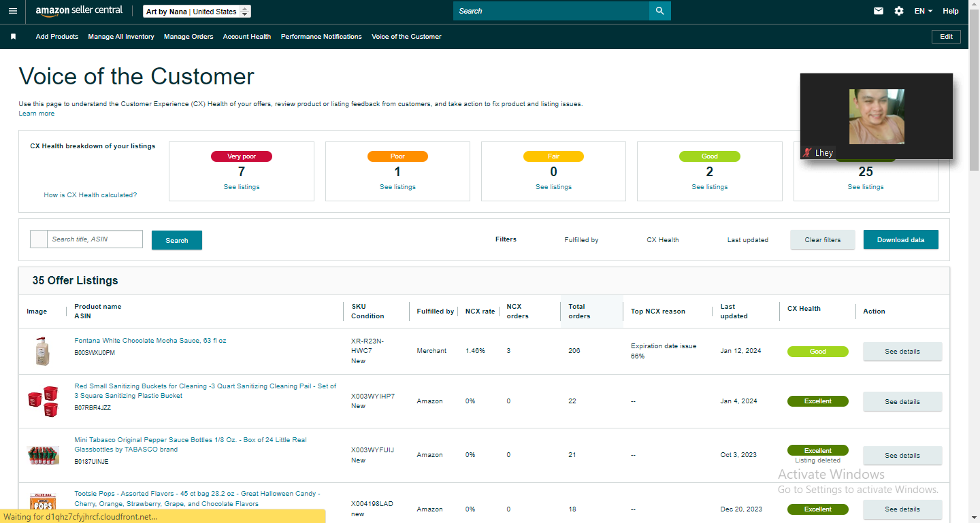Open Manage All Inventory
The image size is (980, 523).
tap(121, 37)
